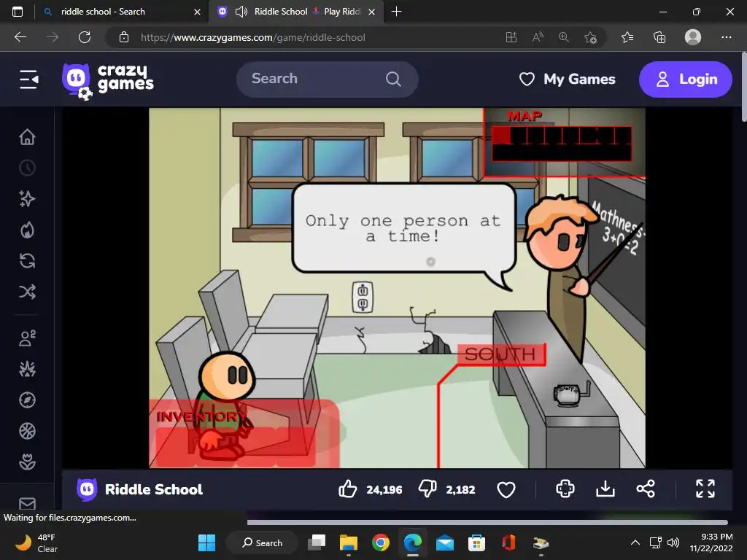Pick a Random game shuffle icon
This screenshot has height=560, width=747.
click(27, 292)
